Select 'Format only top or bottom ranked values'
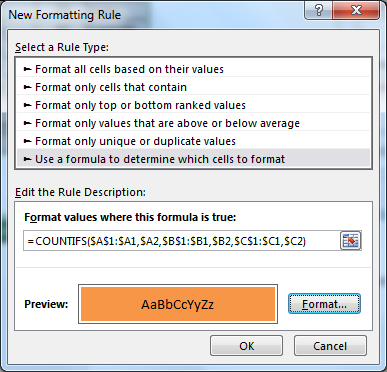Screen dimensions: 387x372 point(193,105)
